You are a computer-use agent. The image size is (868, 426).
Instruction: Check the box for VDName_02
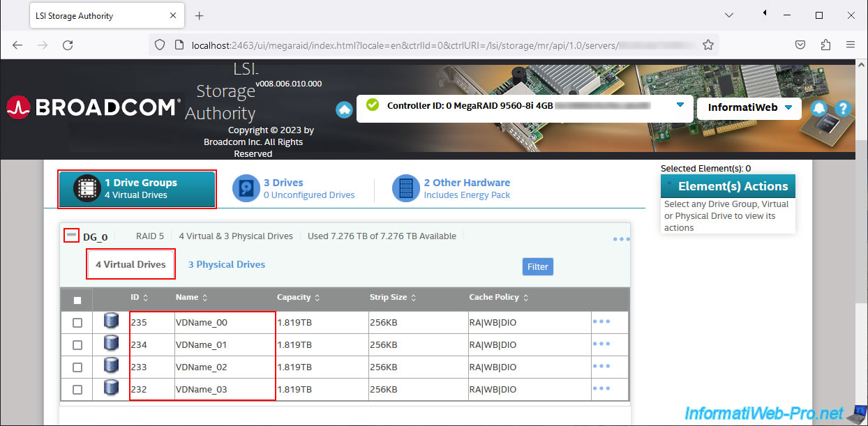point(77,367)
